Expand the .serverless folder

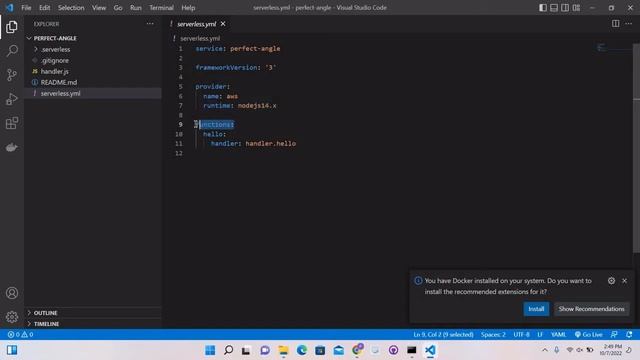point(93,49)
